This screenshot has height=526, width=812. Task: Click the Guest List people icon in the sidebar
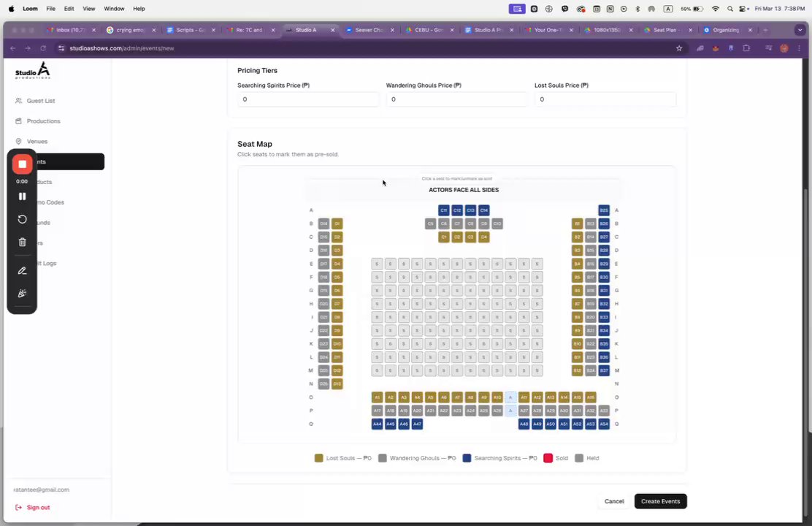[x=19, y=101]
